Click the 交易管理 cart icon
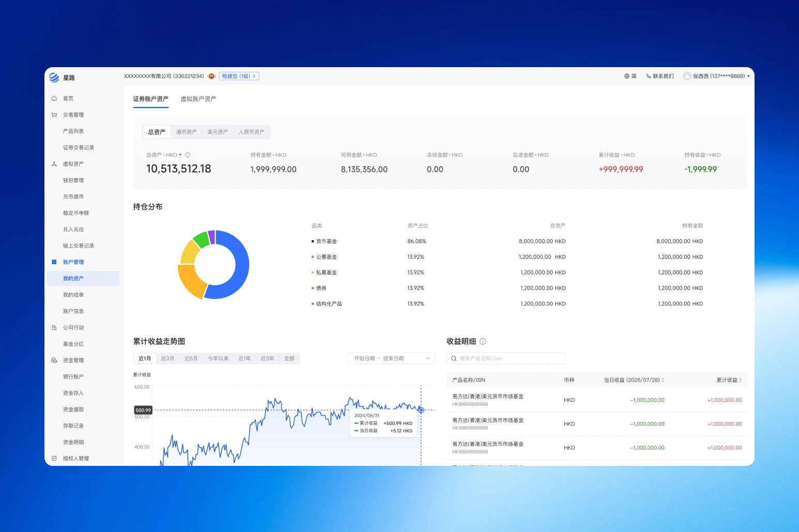 pyautogui.click(x=54, y=115)
